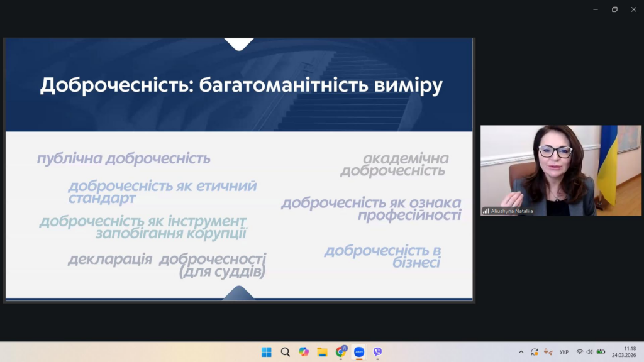Open File Explorer folder icon
The height and width of the screenshot is (362, 644).
click(x=322, y=352)
